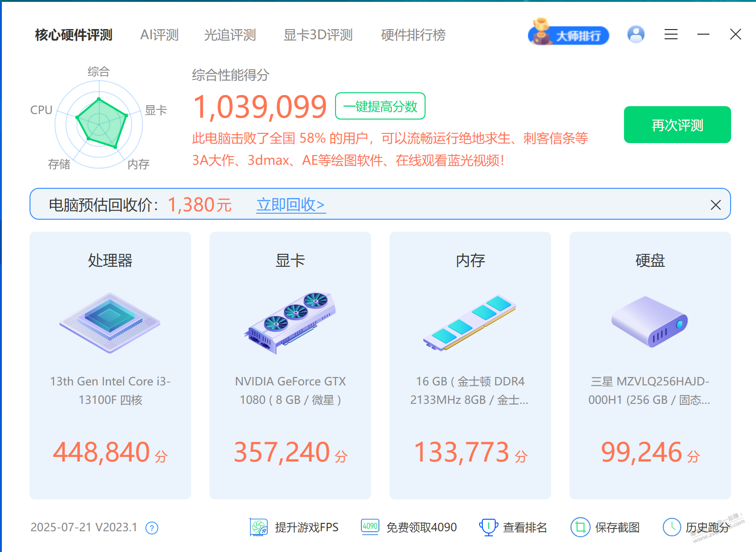Screen dimensions: 756x552
Task: Click the 显卡 card title
Action: click(290, 260)
